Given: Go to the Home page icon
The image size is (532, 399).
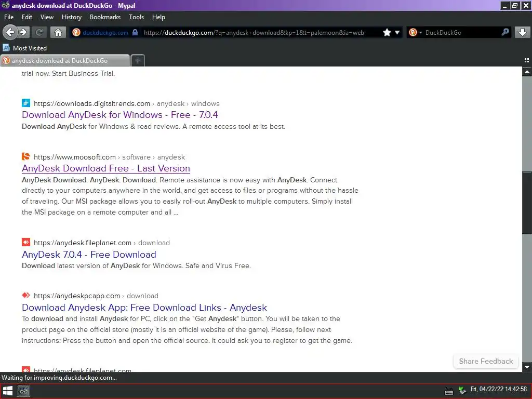Looking at the screenshot, I should (58, 32).
